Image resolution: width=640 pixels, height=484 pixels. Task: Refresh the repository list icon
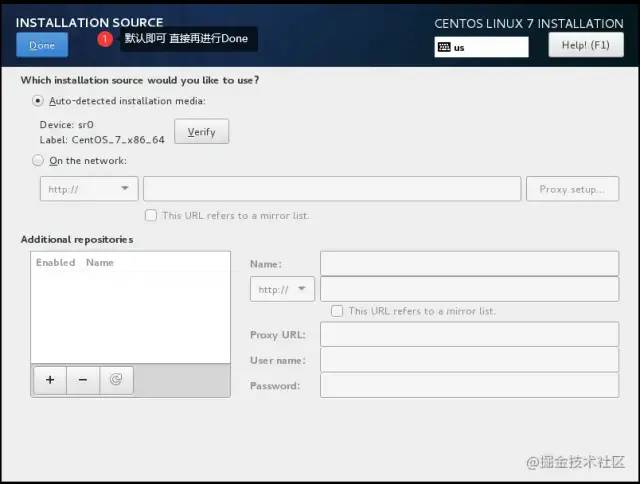(116, 380)
